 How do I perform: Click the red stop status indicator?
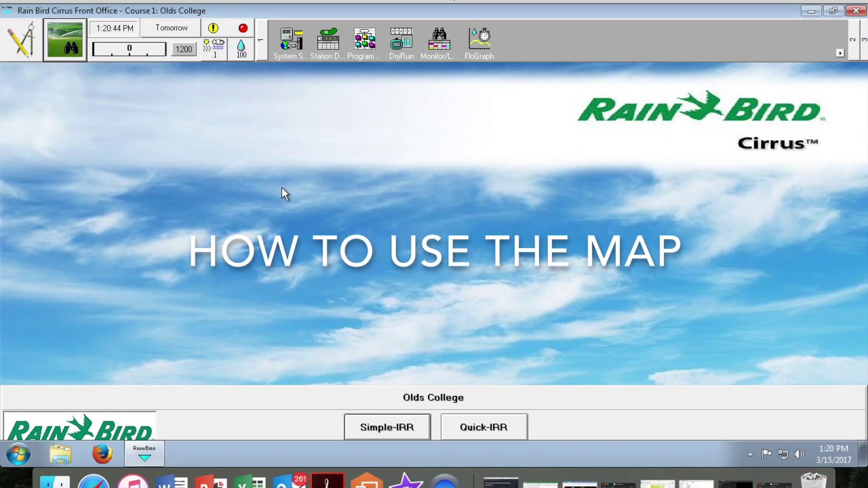243,28
